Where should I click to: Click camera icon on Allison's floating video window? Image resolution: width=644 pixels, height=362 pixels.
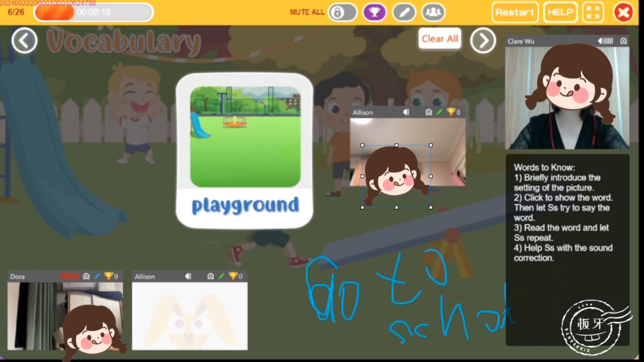pos(428,112)
